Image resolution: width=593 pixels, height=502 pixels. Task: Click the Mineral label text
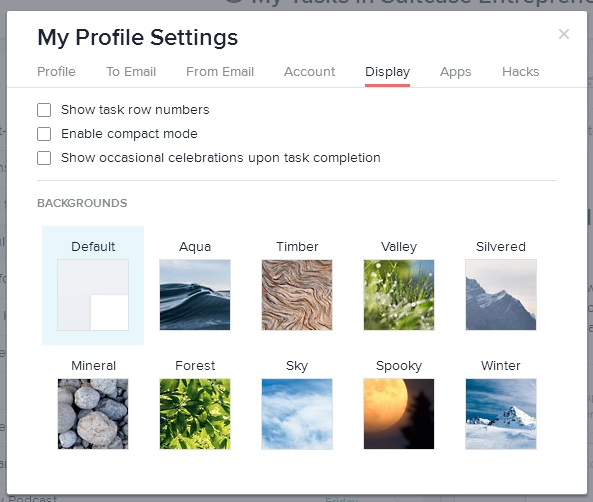[93, 366]
